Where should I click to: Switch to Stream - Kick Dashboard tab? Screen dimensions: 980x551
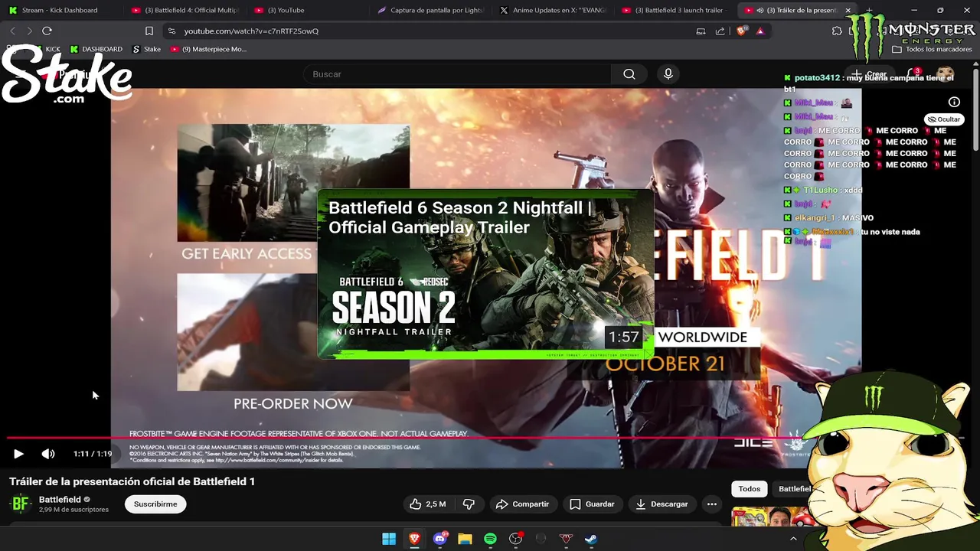(x=59, y=10)
